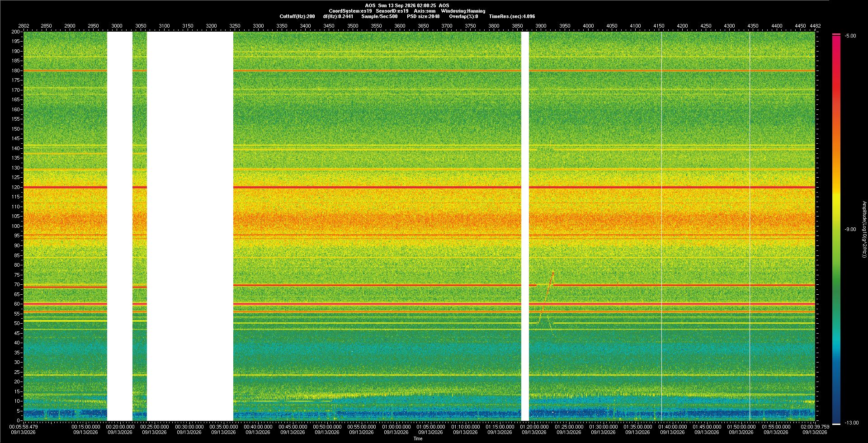868x443 pixels.
Task: Click the SensorID:es19 header text
Action: [x=392, y=11]
